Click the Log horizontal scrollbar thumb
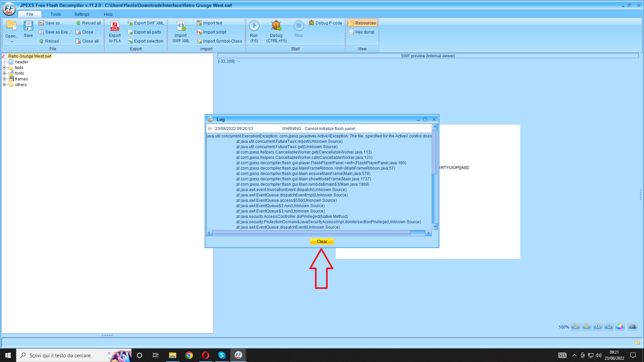Screen dimensions: 644x362 click(x=311, y=233)
